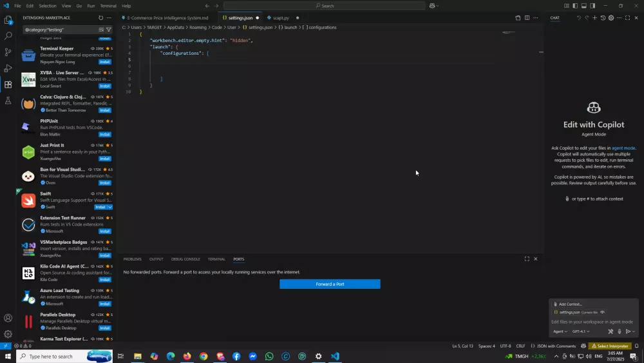Start a new chat with plus icon
The height and width of the screenshot is (363, 644).
pos(594,18)
